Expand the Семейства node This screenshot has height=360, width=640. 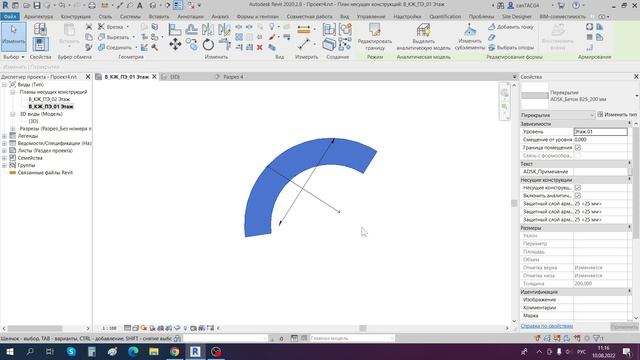pyautogui.click(x=4, y=158)
